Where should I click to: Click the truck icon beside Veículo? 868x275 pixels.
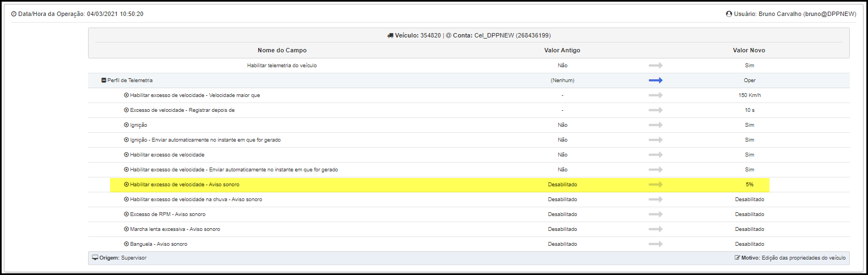(390, 35)
